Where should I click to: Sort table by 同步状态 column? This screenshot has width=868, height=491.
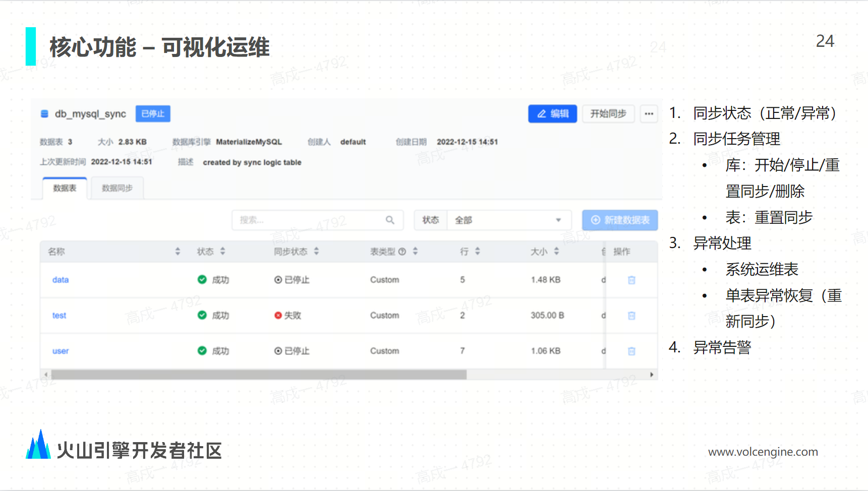[316, 252]
